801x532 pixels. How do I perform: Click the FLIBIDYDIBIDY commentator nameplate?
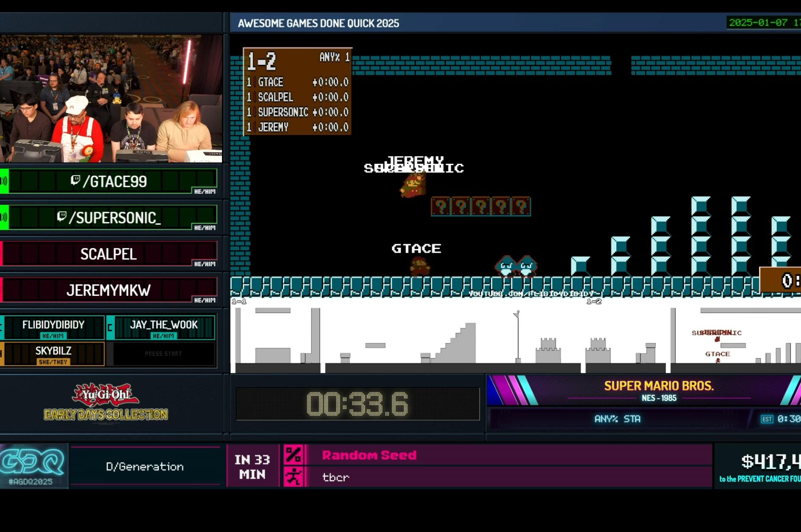pyautogui.click(x=53, y=328)
